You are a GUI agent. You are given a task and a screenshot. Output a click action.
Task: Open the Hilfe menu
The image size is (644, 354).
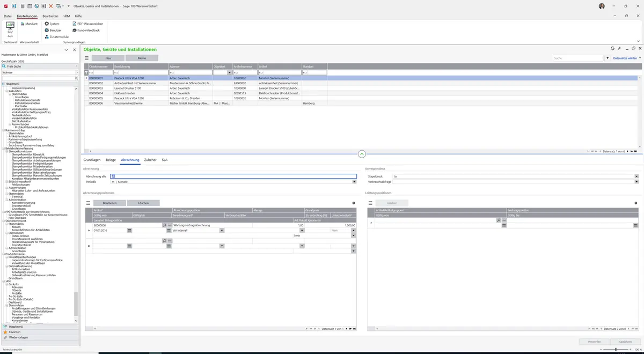pyautogui.click(x=78, y=16)
